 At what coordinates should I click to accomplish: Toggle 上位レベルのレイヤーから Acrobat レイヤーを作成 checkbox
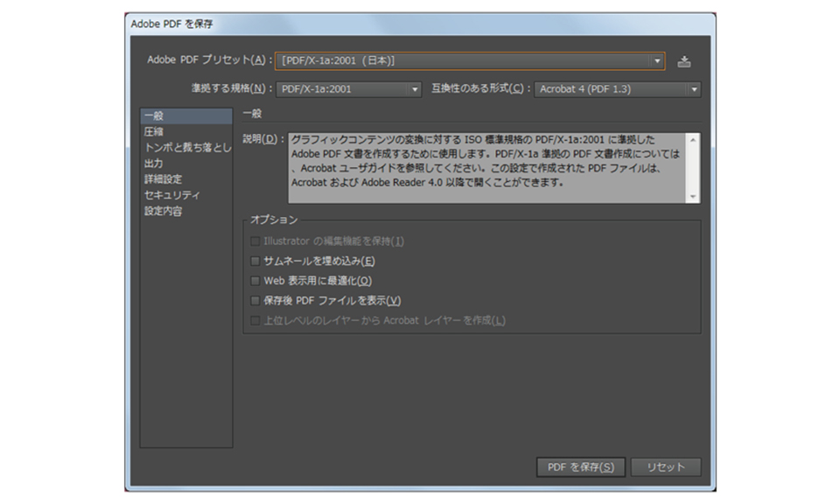(x=255, y=320)
